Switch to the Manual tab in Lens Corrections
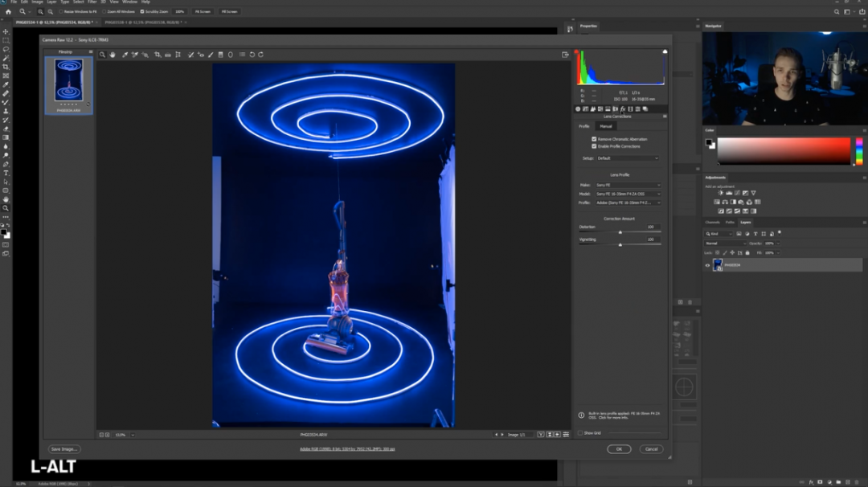Viewport: 868px width, 487px height. tap(606, 126)
